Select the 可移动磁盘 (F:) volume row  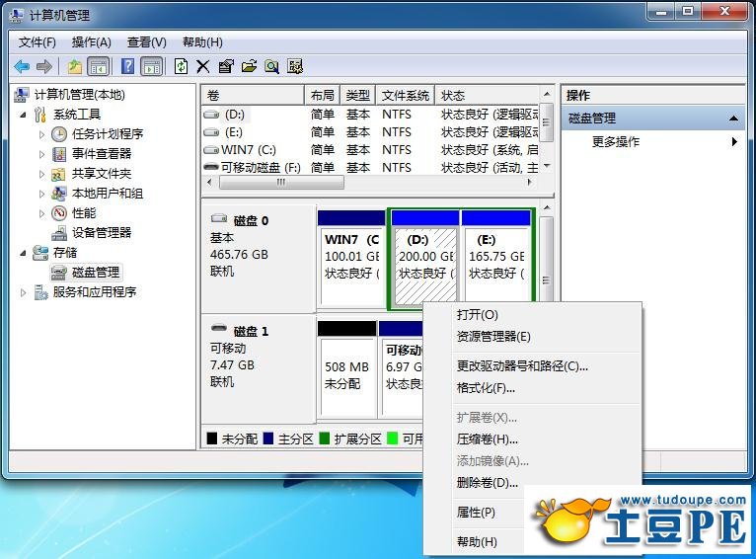[x=370, y=168]
